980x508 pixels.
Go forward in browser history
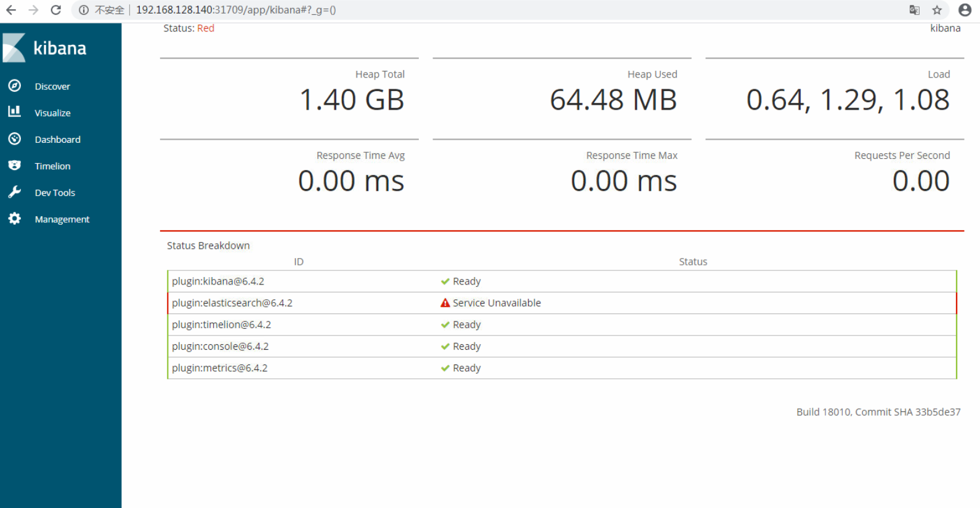(33, 10)
